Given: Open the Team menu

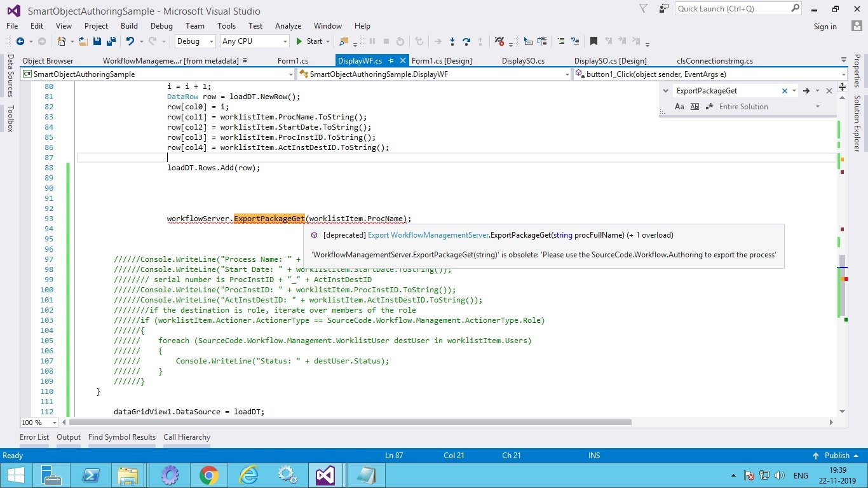Looking at the screenshot, I should [195, 26].
